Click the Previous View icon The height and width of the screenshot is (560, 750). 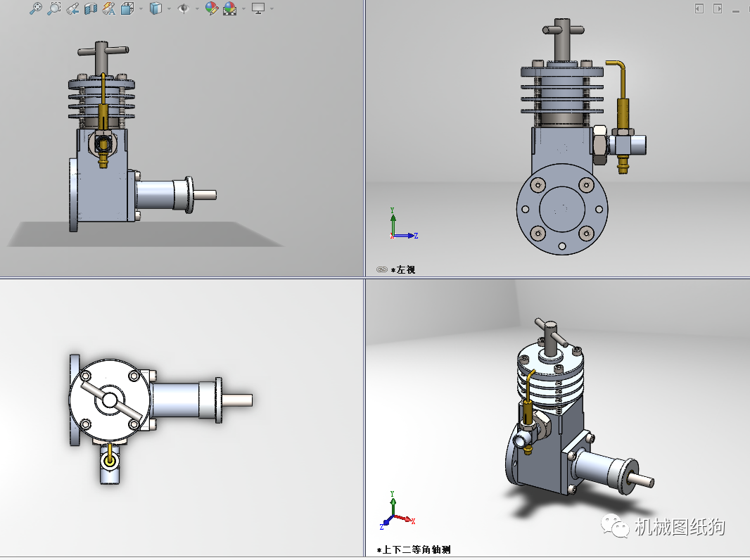point(72,8)
